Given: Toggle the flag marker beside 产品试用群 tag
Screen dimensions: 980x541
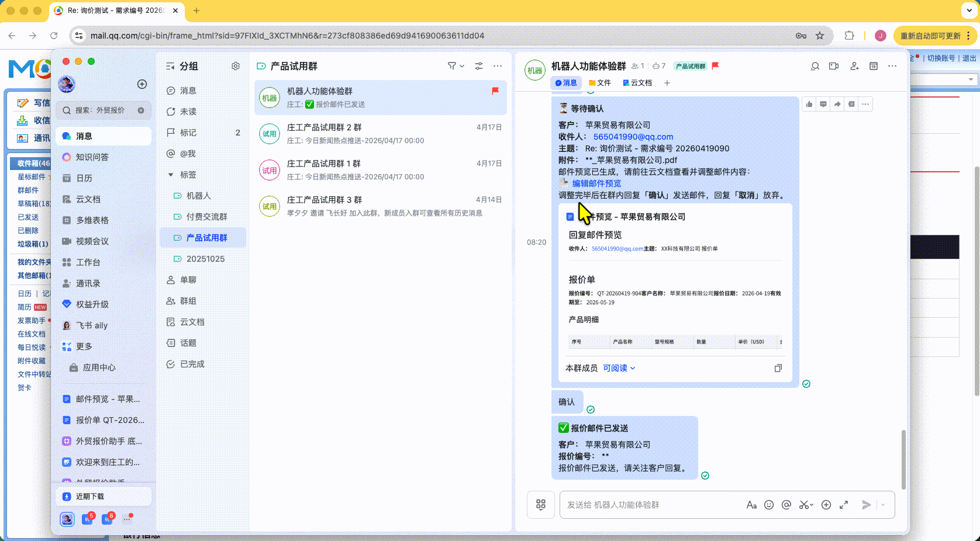Looking at the screenshot, I should coord(715,66).
